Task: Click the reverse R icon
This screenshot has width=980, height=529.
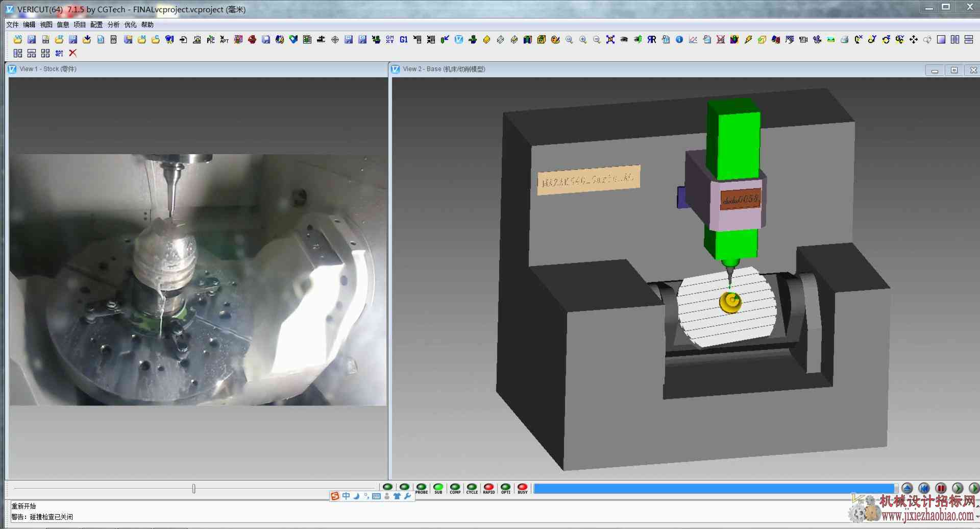Action: (652, 39)
